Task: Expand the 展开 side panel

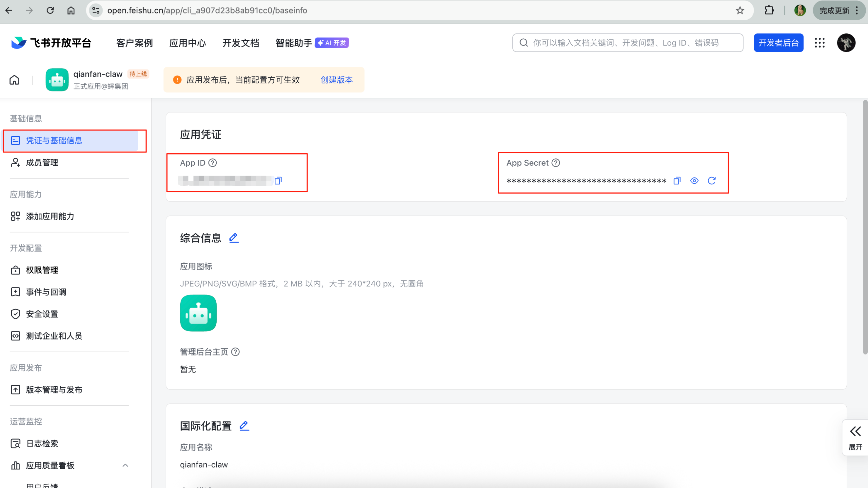Action: (x=855, y=437)
